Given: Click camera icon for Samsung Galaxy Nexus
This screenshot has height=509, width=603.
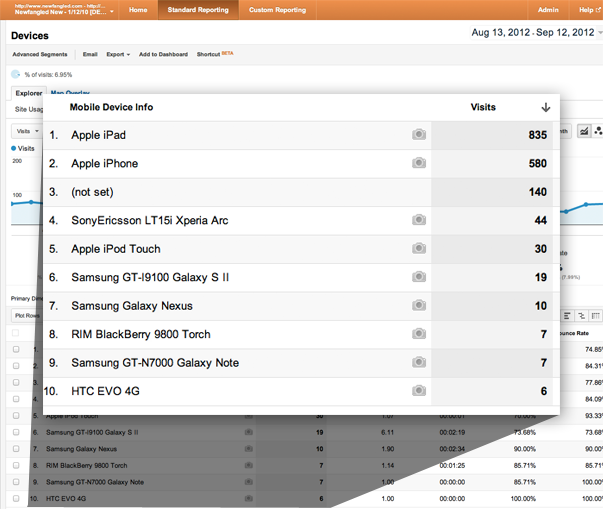Looking at the screenshot, I should click(419, 305).
